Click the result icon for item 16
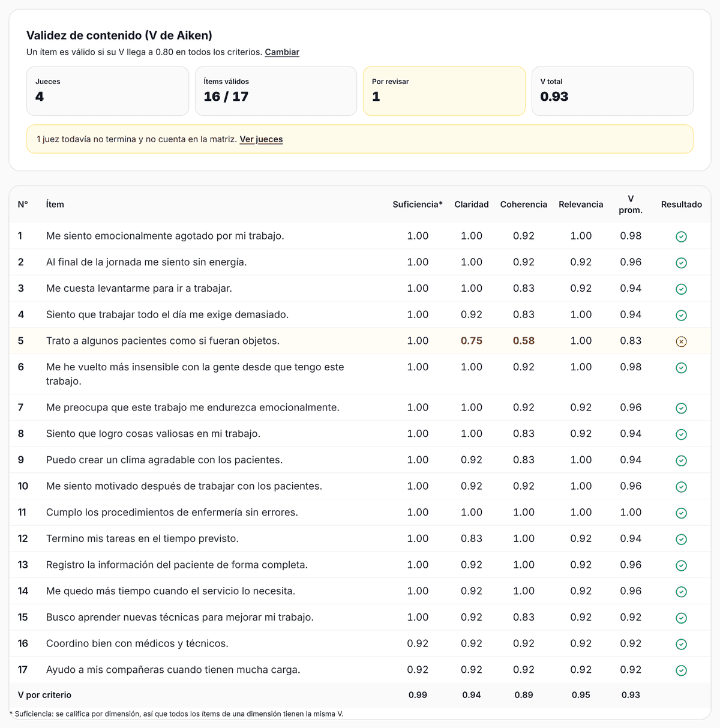 [681, 644]
